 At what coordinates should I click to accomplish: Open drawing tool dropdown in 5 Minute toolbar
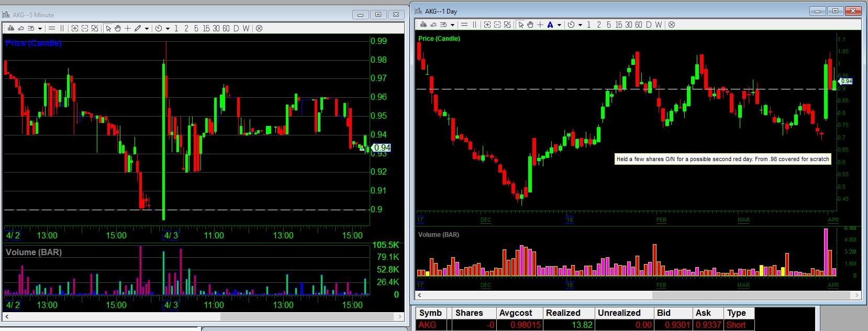pos(147,28)
